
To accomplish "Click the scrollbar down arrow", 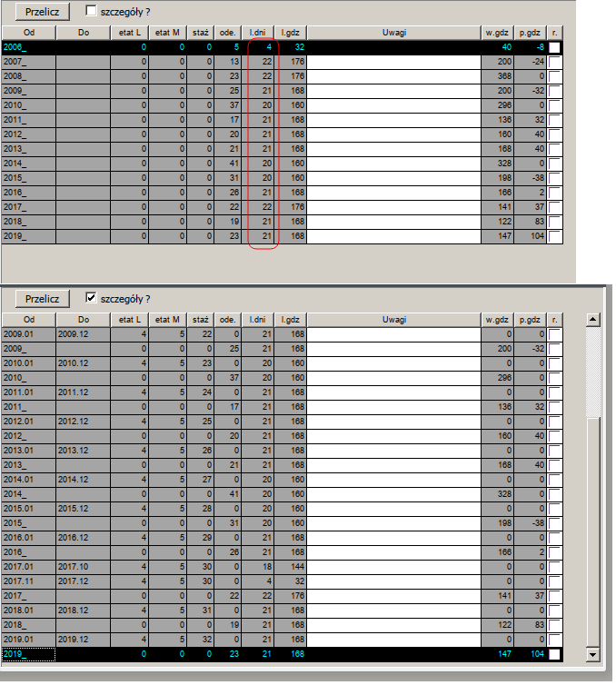I will (593, 654).
